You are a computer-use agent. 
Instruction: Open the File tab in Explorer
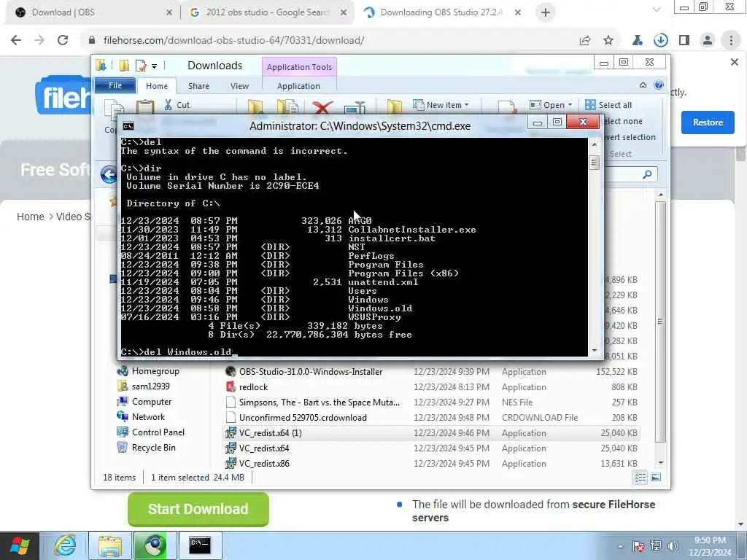(115, 85)
